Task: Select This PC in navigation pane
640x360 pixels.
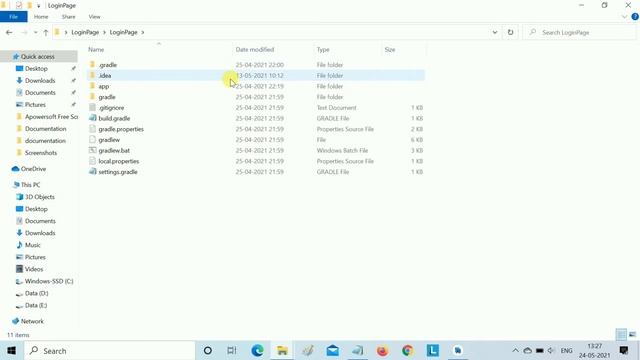Action: coord(30,185)
